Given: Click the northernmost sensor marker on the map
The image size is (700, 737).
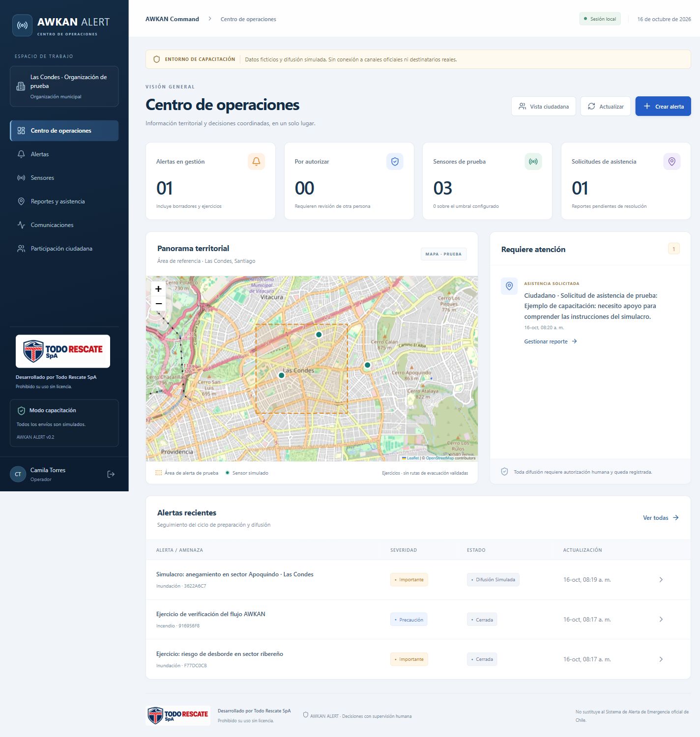Looking at the screenshot, I should click(319, 335).
